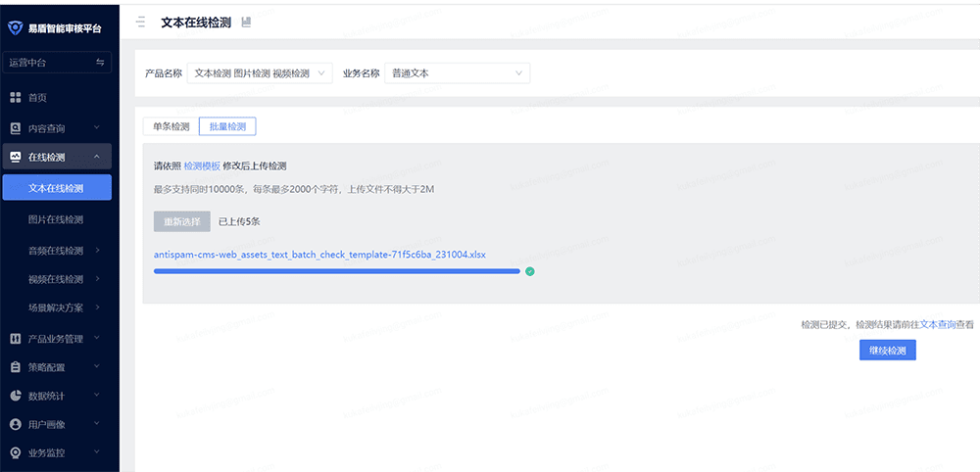Open 首页 via its grid icon
980x472 pixels.
[x=15, y=98]
